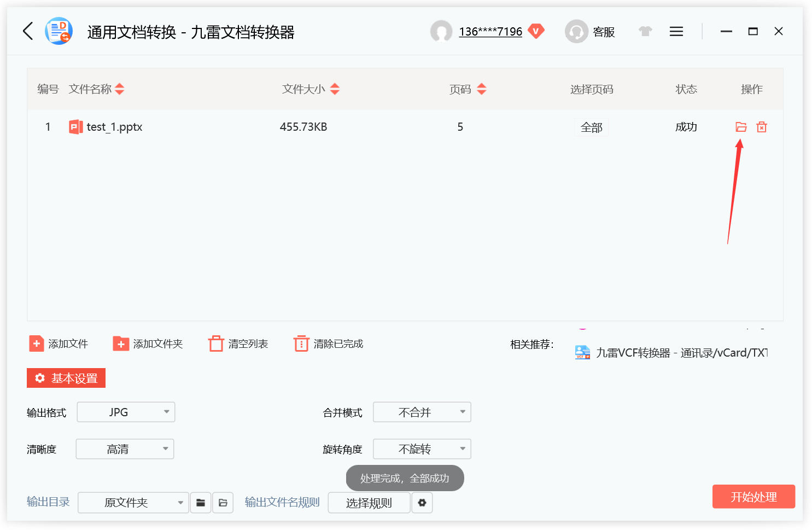Click the red VIP badge icon

click(536, 31)
